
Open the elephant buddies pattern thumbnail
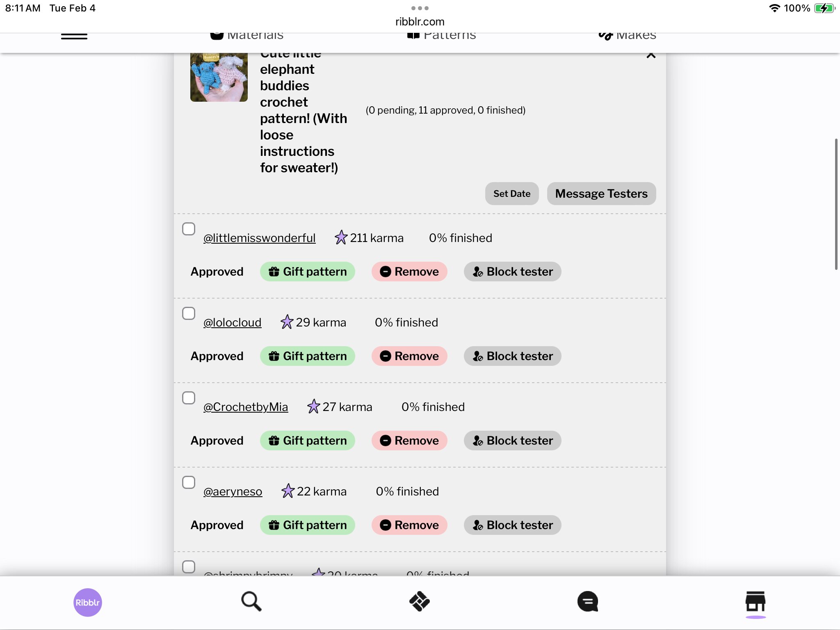tap(219, 77)
